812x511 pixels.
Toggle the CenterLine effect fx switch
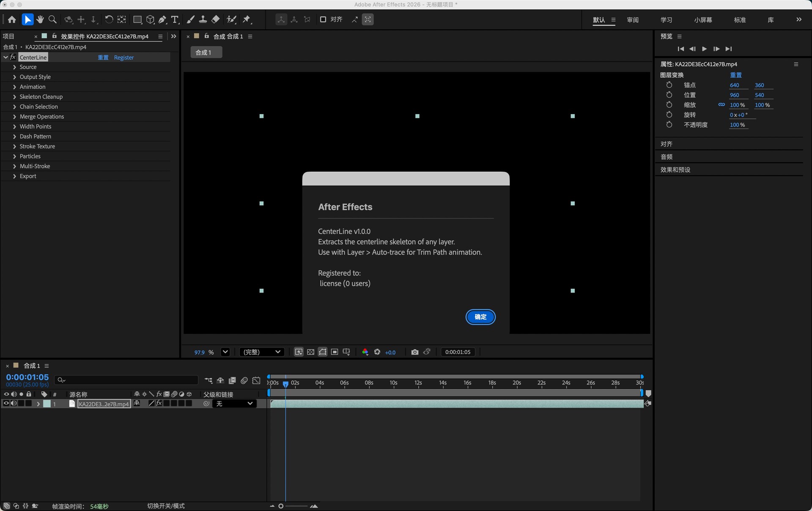[x=13, y=57]
